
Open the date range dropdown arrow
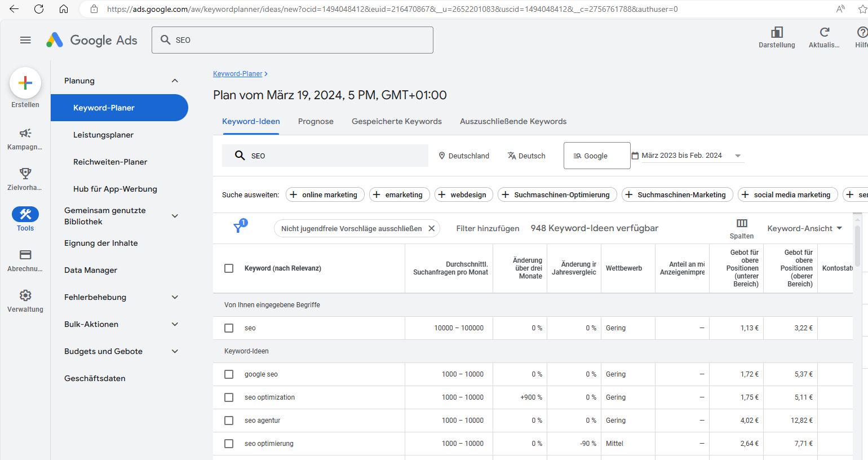(738, 156)
